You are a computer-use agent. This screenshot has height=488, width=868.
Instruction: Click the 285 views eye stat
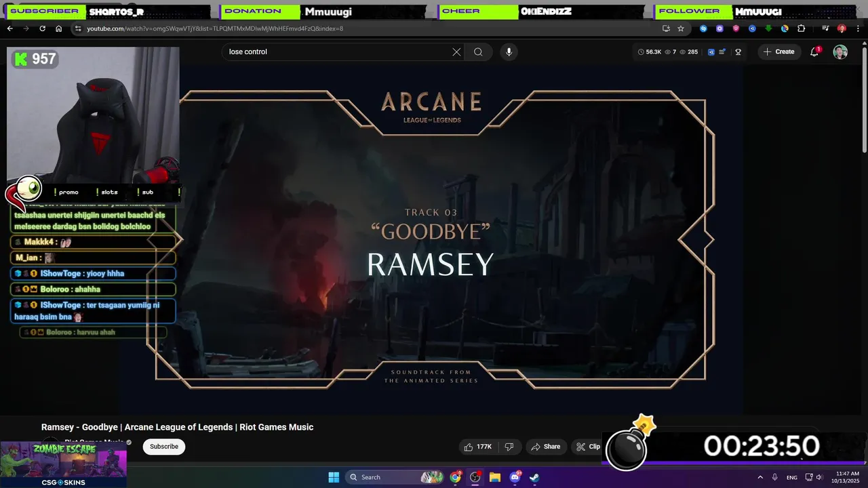click(x=688, y=52)
